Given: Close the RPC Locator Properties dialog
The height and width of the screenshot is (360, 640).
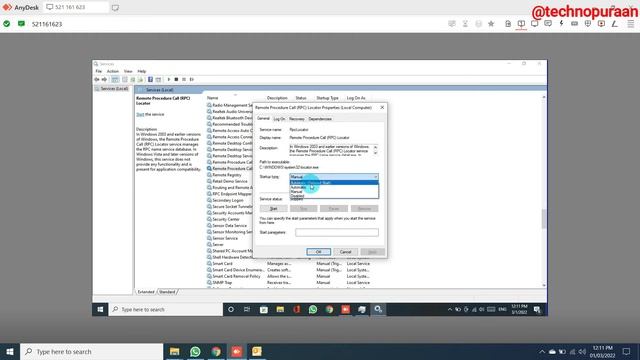Looking at the screenshot, I should click(382, 107).
